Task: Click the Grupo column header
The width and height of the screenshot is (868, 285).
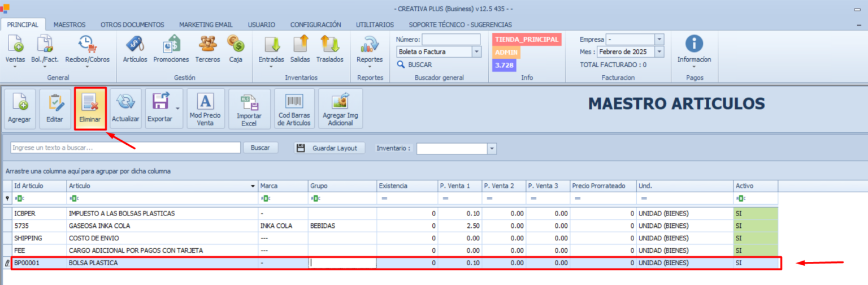Action: (x=342, y=186)
